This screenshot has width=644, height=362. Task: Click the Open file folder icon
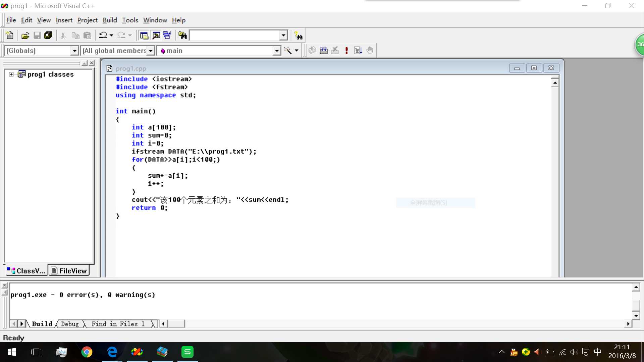[25, 35]
